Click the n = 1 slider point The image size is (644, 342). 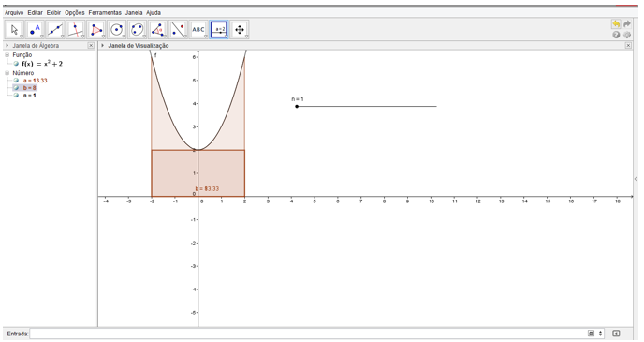pyautogui.click(x=297, y=107)
